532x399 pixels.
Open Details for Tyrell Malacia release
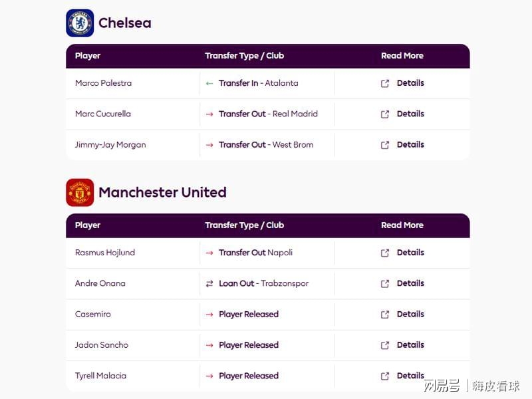410,376
